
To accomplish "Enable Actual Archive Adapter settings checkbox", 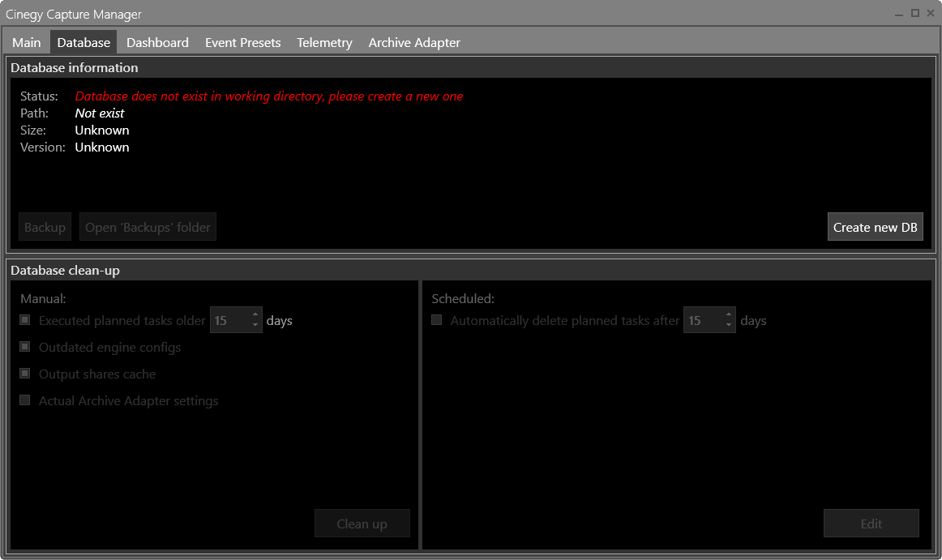I will pos(24,400).
